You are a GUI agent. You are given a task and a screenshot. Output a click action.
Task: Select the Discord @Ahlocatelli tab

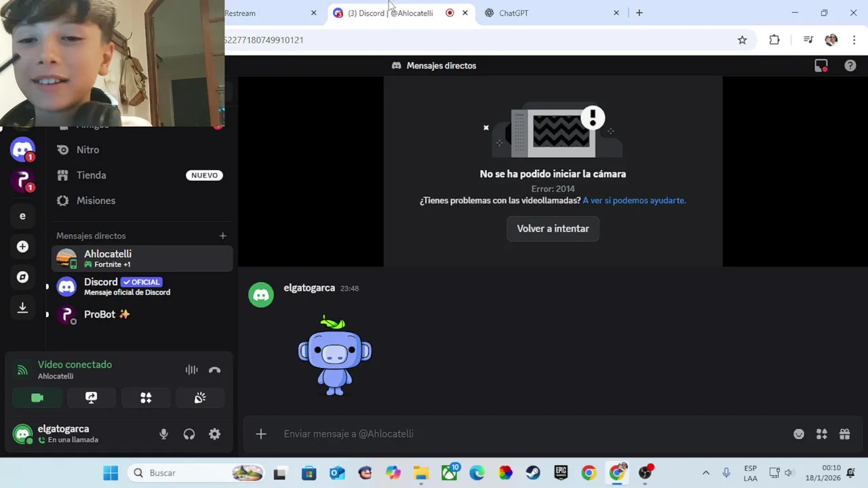click(x=400, y=13)
